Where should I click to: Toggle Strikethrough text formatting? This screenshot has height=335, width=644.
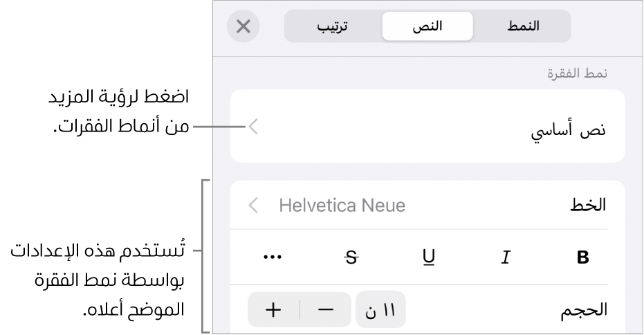(x=351, y=257)
